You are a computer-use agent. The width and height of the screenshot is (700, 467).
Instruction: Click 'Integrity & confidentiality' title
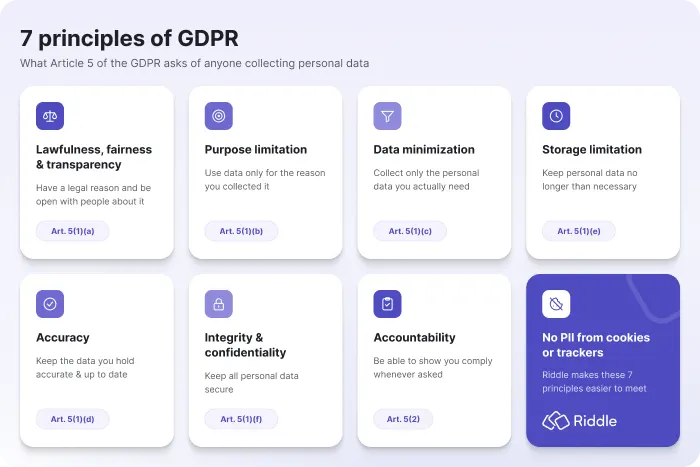point(246,345)
